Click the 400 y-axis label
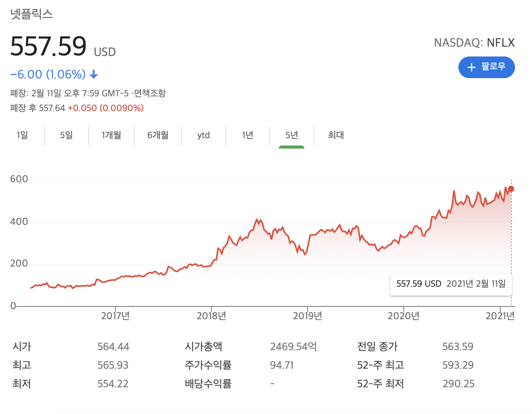Screen dimensions: 532x414 coord(19,222)
